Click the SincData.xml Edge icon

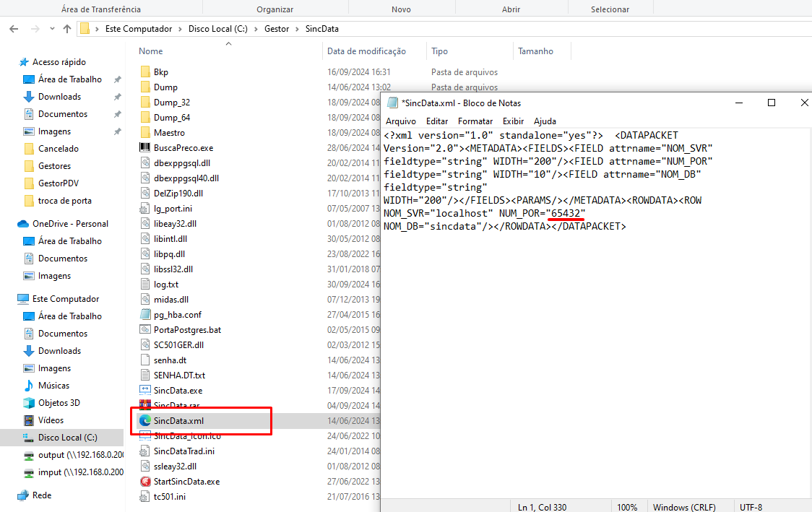click(144, 420)
